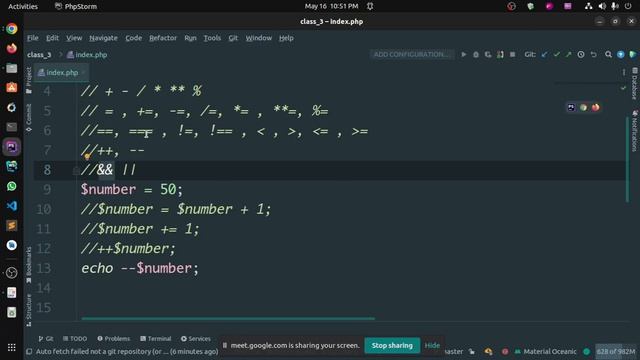Click line number 9 in the gutter
This screenshot has height=360, width=640.
tap(47, 189)
